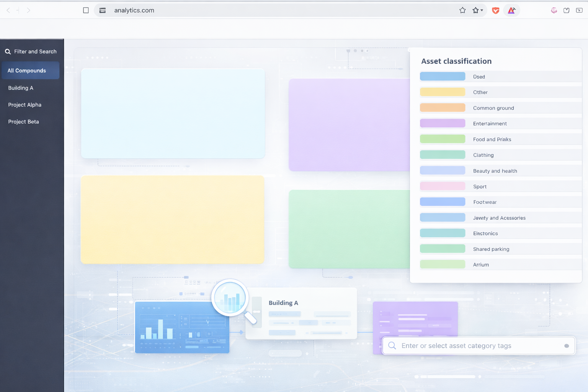Open the bookmark star dropdown arrow
Screen dimensions: 588x392
pyautogui.click(x=482, y=10)
